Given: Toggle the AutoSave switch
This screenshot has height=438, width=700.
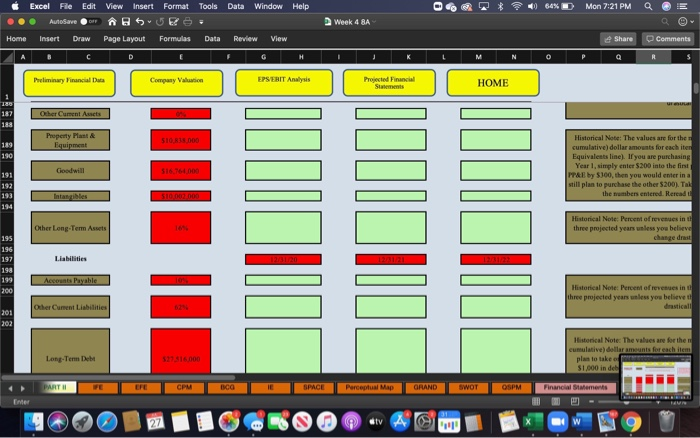Looking at the screenshot, I should coord(89,21).
